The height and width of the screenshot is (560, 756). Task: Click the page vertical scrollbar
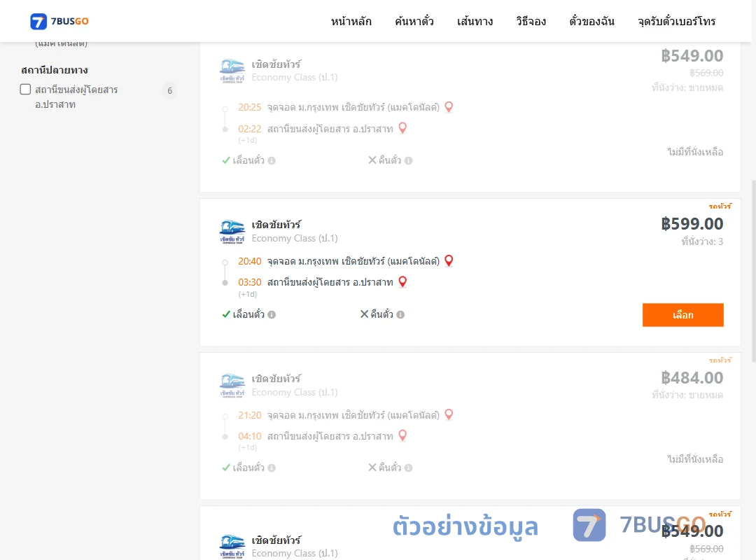754,271
